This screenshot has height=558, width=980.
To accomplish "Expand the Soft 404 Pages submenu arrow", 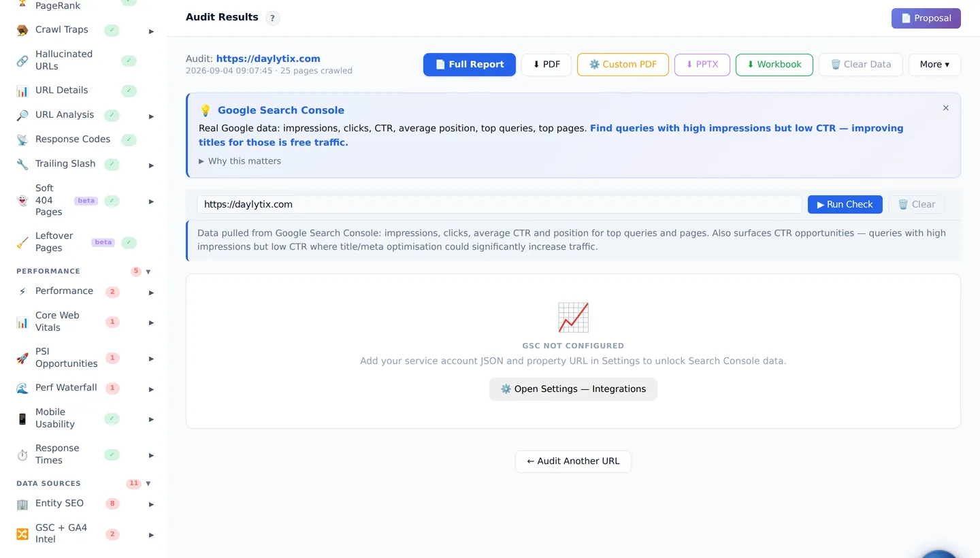I will tap(151, 202).
